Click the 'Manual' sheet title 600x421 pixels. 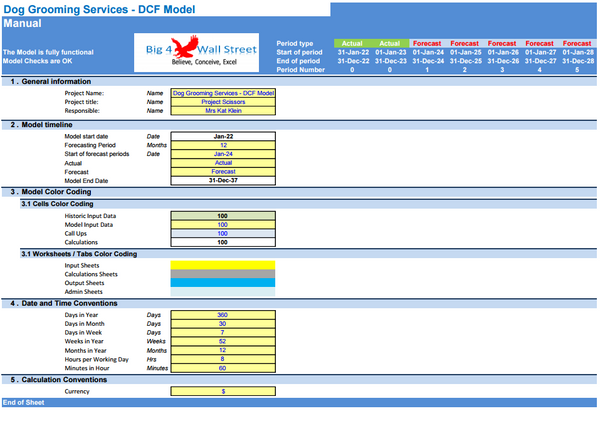click(x=22, y=23)
